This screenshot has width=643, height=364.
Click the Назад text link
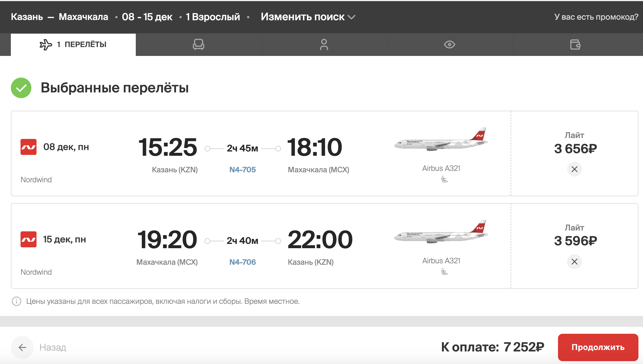[53, 347]
